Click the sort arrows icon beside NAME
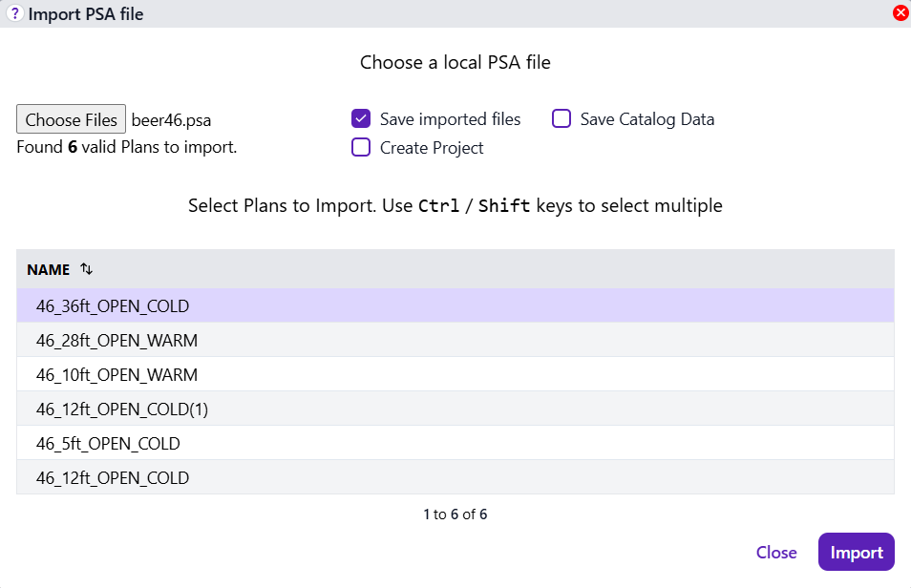Viewport: 911px width, 588px height. pyautogui.click(x=87, y=269)
